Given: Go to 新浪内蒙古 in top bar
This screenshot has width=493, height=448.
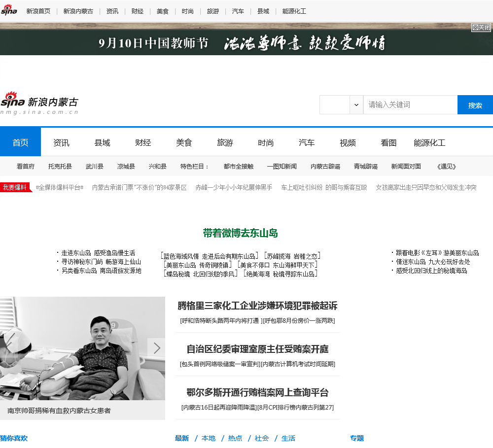Looking at the screenshot, I should tap(78, 11).
